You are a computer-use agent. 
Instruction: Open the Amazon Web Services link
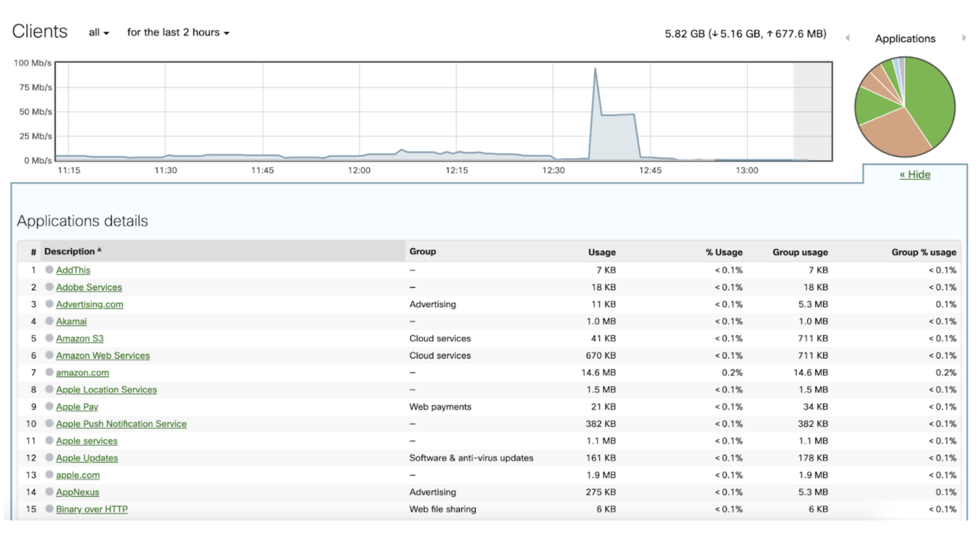103,355
